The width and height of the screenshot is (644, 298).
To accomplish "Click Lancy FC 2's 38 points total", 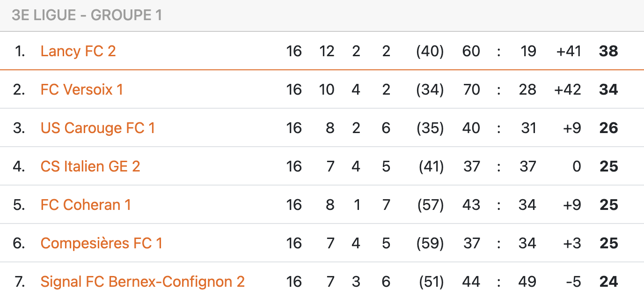I will click(x=608, y=51).
